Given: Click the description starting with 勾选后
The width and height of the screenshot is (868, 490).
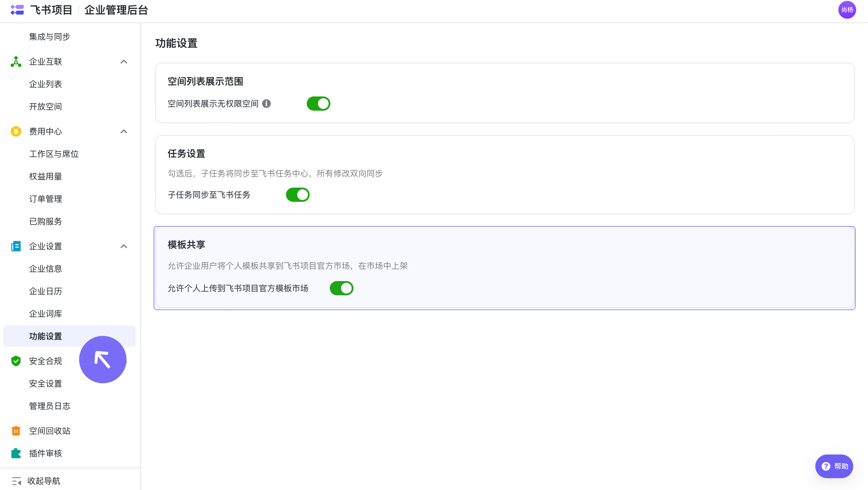Looking at the screenshot, I should pos(275,173).
